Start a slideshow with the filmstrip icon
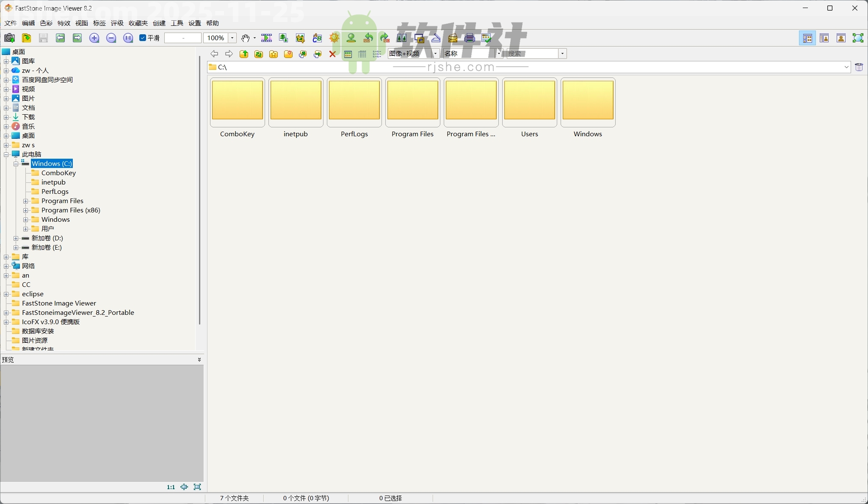This screenshot has width=868, height=504. tap(267, 38)
